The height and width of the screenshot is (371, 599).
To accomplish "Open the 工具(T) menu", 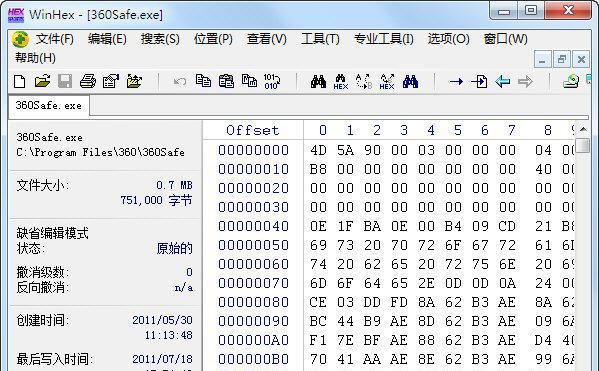I will tap(320, 39).
